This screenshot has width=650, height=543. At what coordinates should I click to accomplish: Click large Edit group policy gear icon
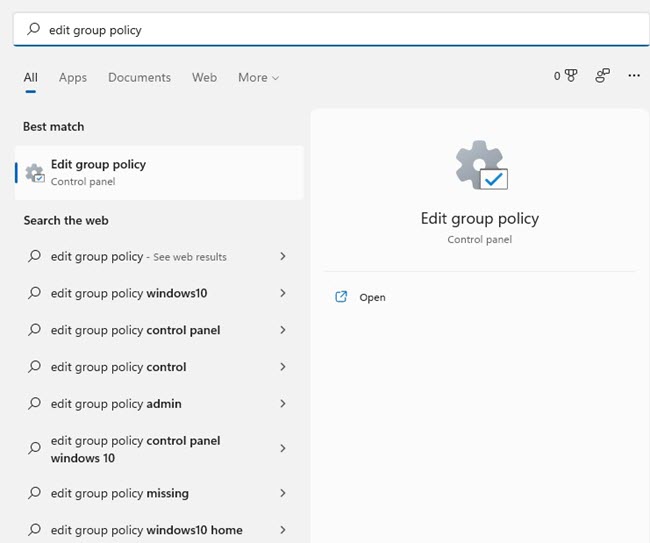coord(481,165)
